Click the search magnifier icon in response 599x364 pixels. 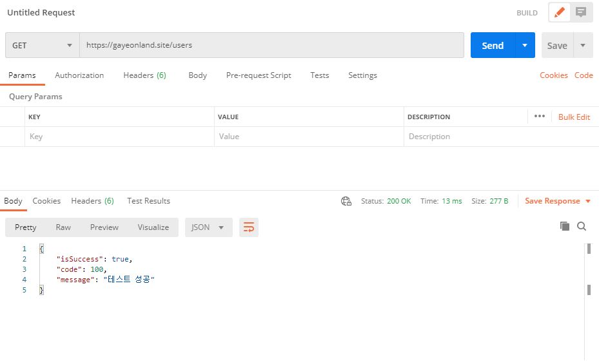tap(582, 226)
